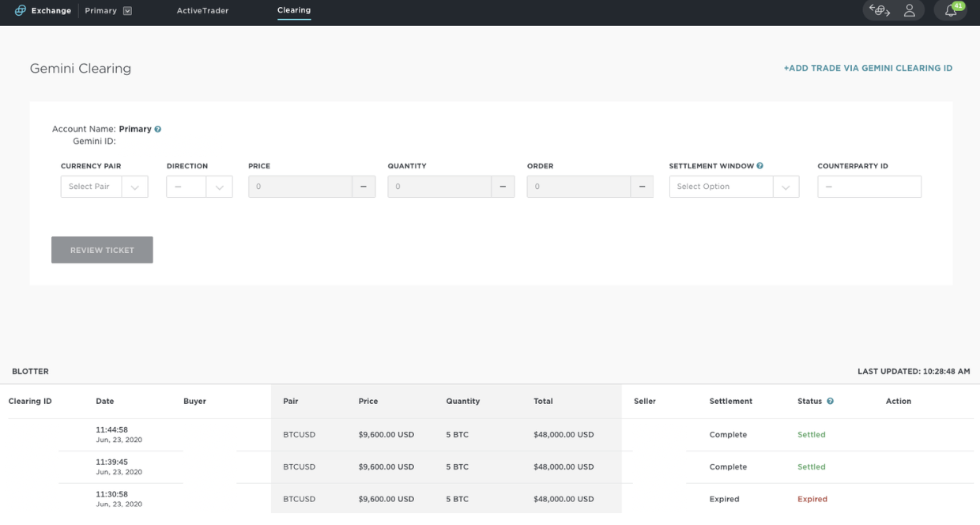Open the notifications bell icon
Screen dimensions: 980x525
pos(951,10)
